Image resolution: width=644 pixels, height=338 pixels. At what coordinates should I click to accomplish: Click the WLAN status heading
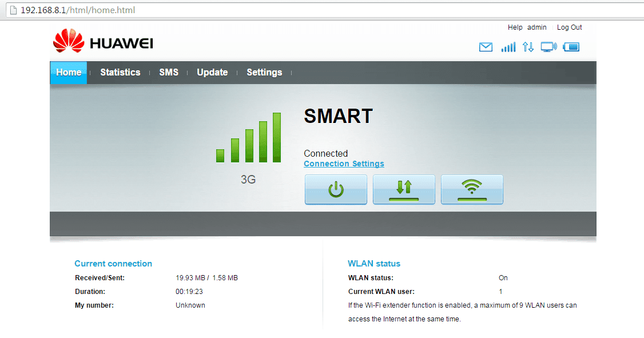[374, 264]
